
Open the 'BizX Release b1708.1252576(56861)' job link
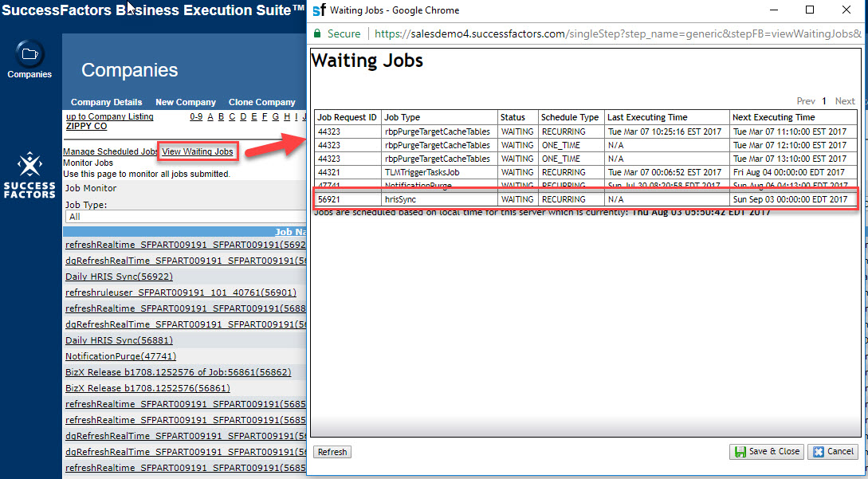coord(147,388)
